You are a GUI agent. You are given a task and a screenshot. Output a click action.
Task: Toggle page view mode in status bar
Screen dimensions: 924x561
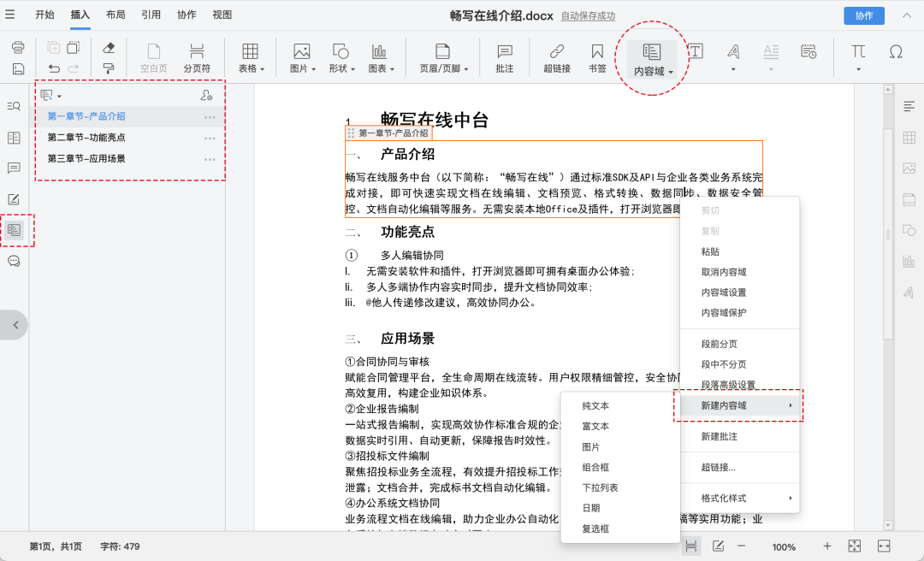[691, 546]
